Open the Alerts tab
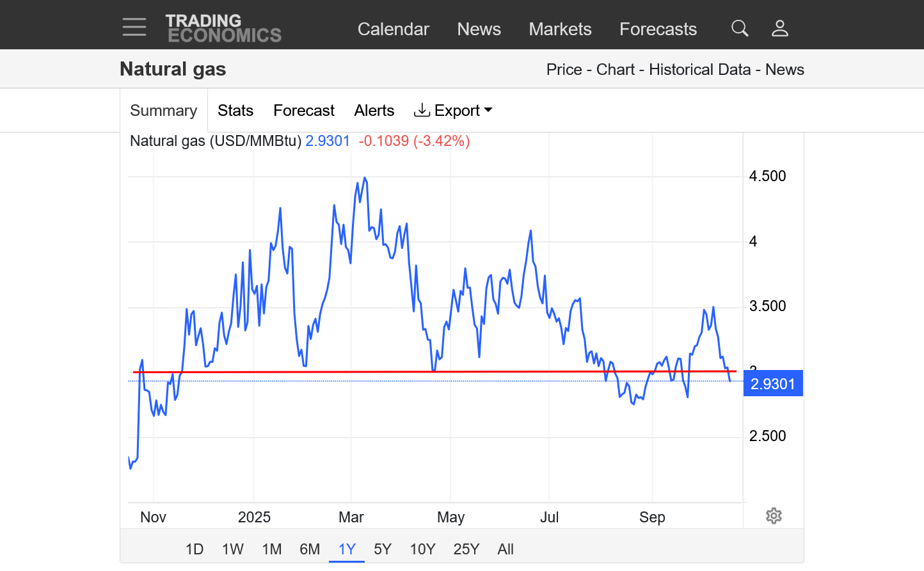This screenshot has width=924, height=571. pyautogui.click(x=374, y=111)
